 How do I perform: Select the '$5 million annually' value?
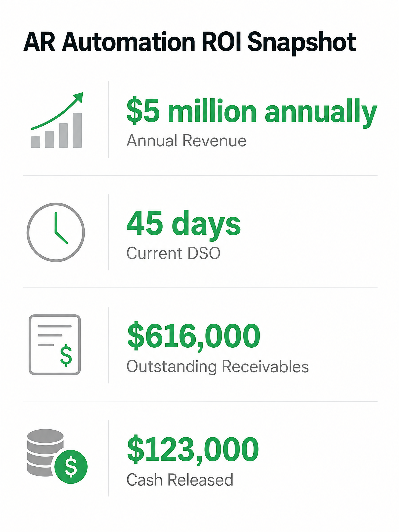[x=252, y=112]
